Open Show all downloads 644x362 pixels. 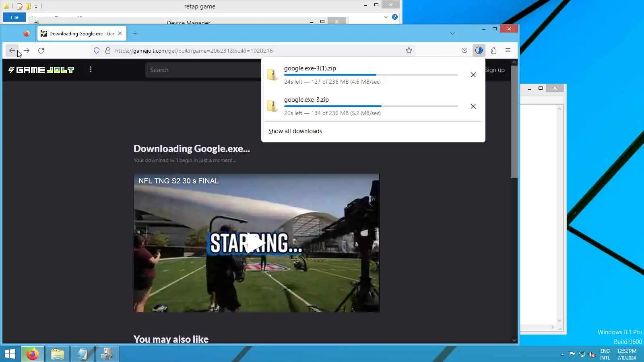click(x=295, y=131)
